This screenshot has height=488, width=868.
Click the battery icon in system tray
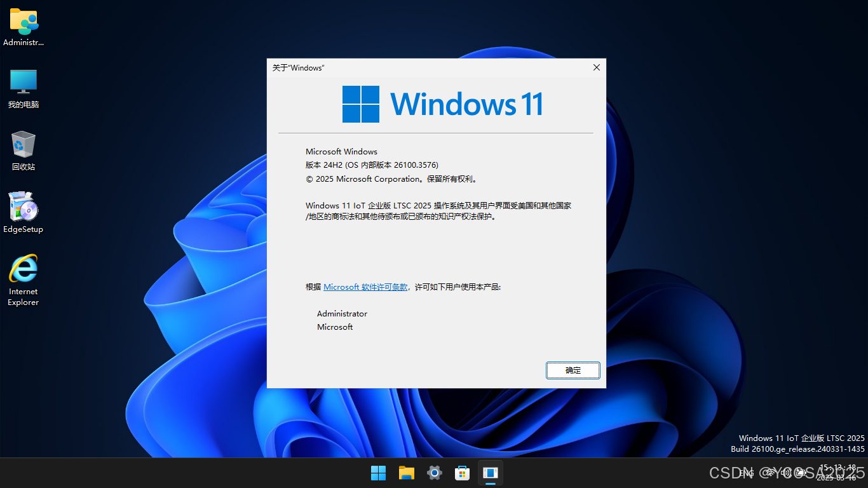point(801,473)
